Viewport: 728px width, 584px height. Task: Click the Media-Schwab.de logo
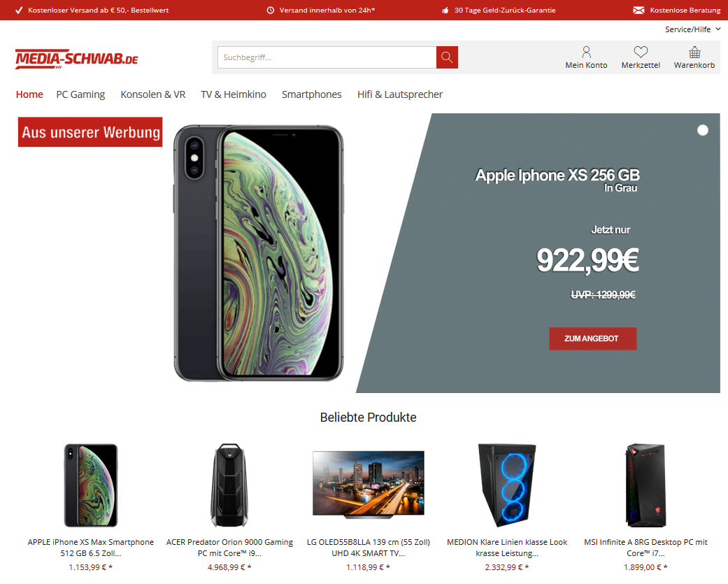[x=77, y=59]
